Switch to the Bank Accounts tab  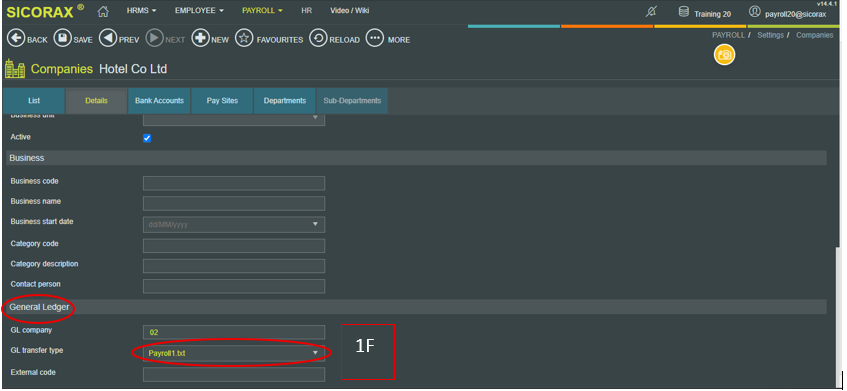[159, 101]
